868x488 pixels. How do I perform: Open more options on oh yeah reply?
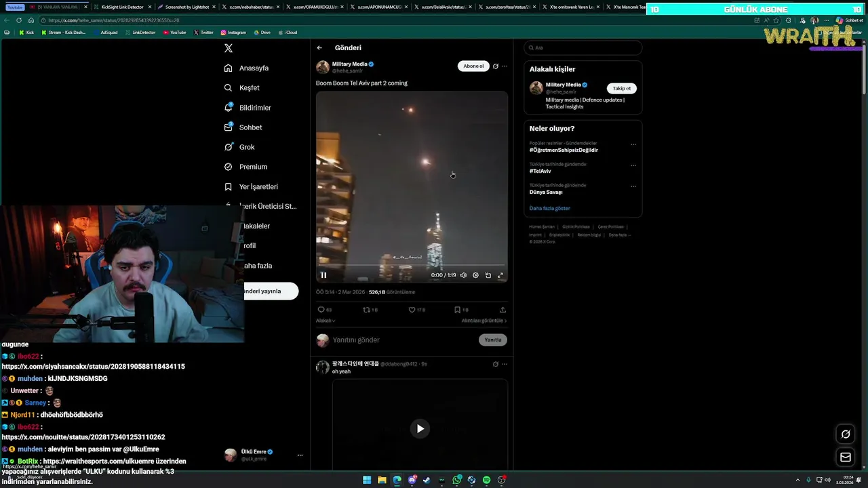pos(505,364)
